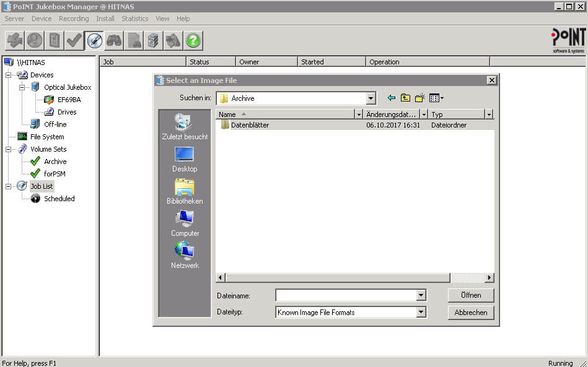Select Desktop in the places bar
The width and height of the screenshot is (588, 367).
185,159
